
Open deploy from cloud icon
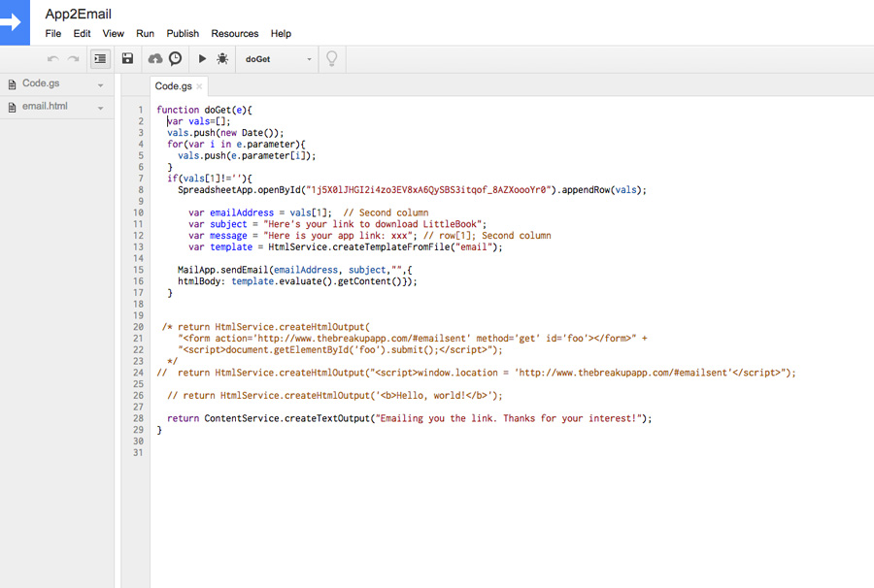coord(155,58)
